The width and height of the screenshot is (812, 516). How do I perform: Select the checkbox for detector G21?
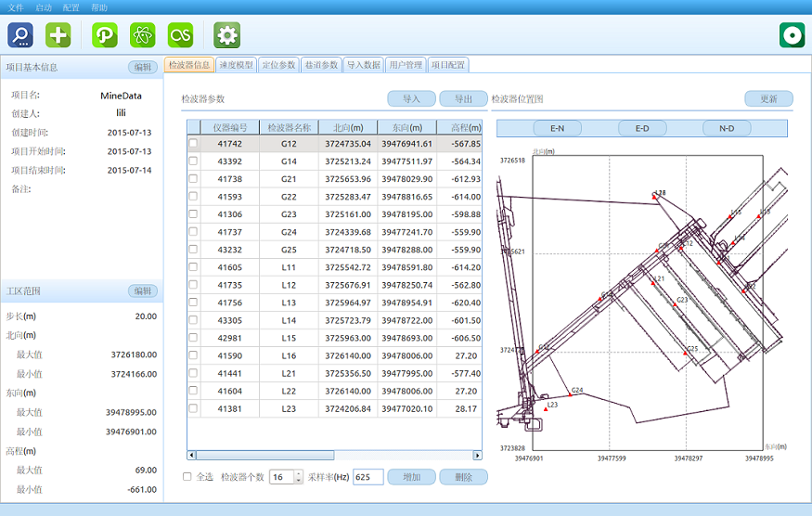pos(193,179)
